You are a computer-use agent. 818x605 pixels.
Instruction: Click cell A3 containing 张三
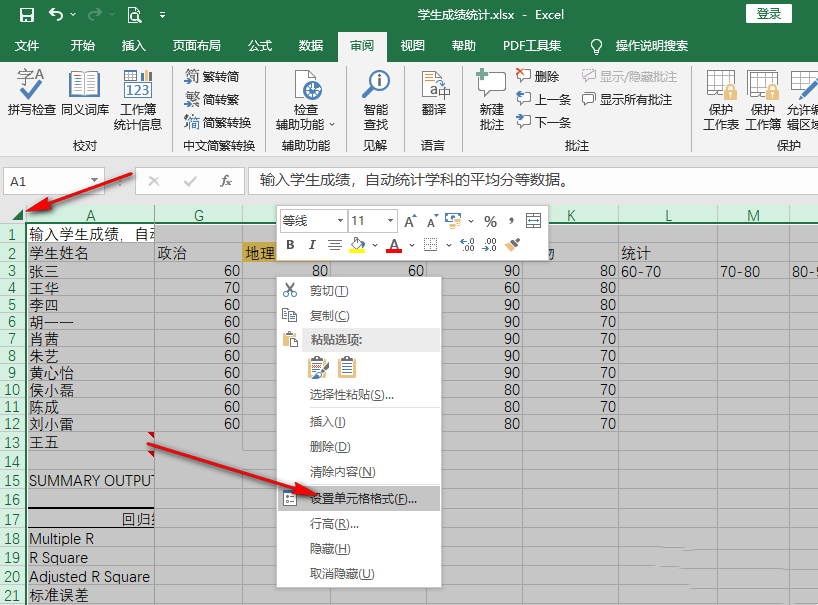[91, 271]
